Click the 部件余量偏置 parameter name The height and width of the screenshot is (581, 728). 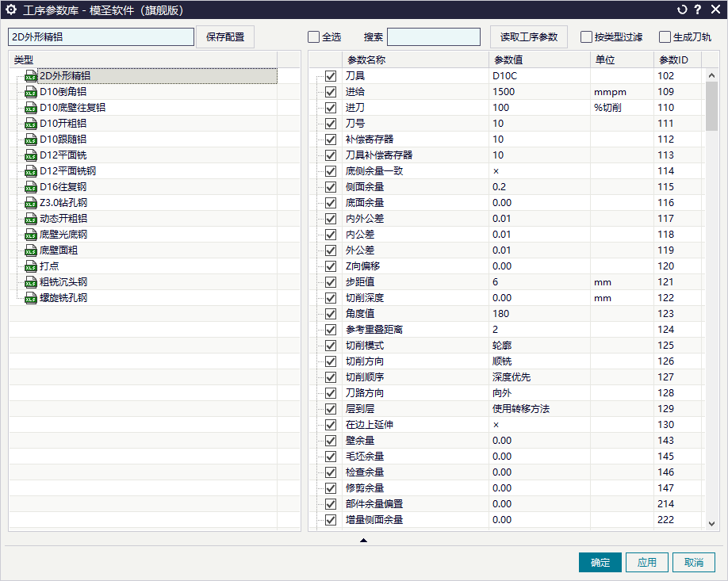[374, 504]
